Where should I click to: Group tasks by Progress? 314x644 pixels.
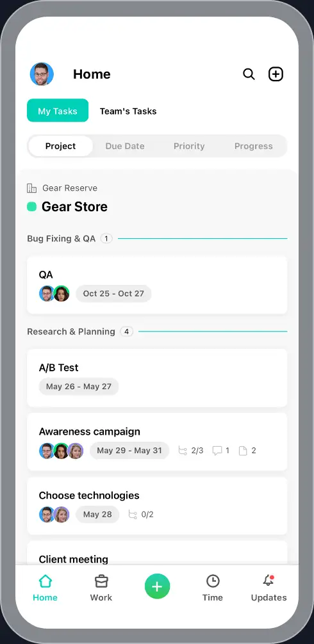[x=254, y=146]
